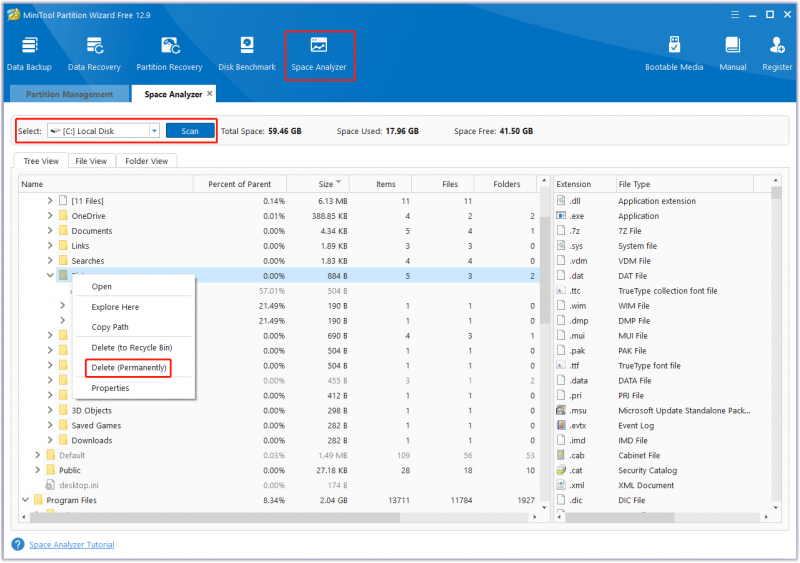The height and width of the screenshot is (563, 800).
Task: Select Delete (to Recycle Bin)
Action: pyautogui.click(x=134, y=348)
